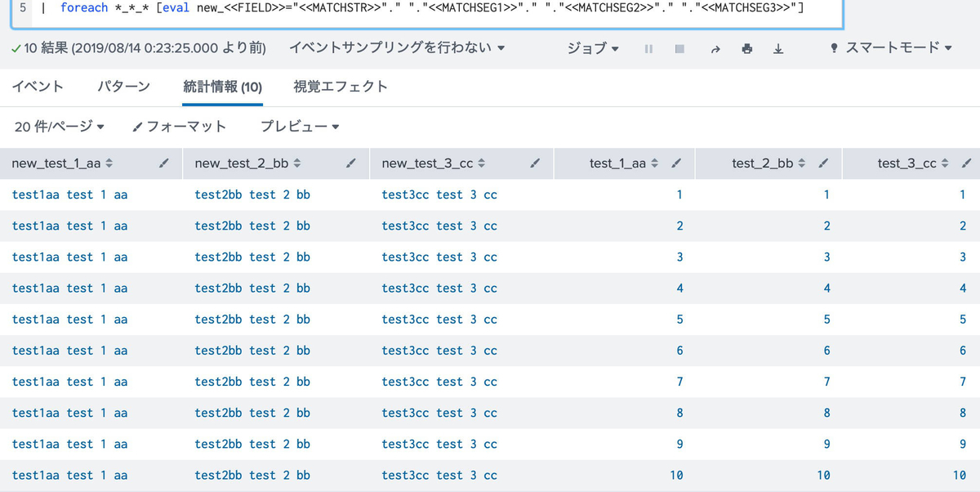The height and width of the screenshot is (492, 980).
Task: Pause the running search job
Action: click(x=648, y=48)
